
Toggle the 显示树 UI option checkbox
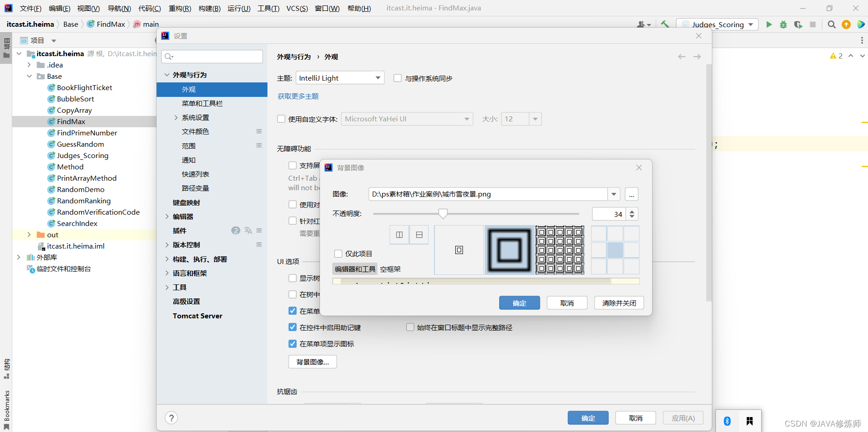tap(292, 278)
